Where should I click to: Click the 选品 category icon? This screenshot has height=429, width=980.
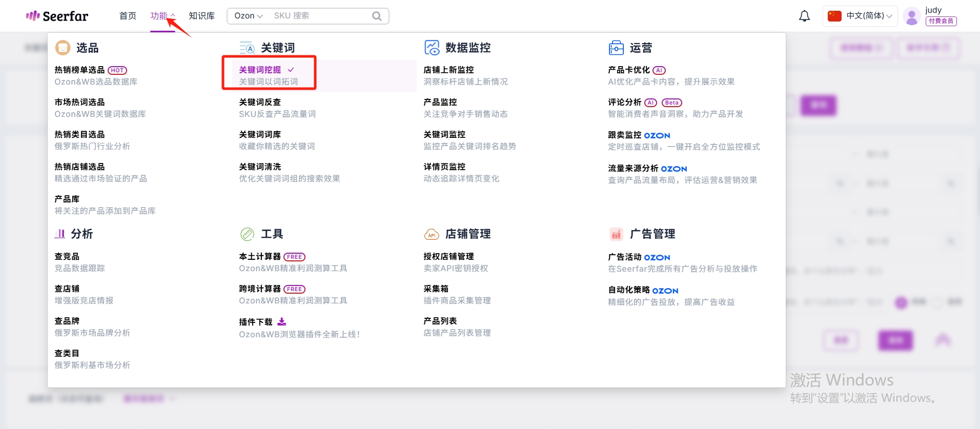click(x=63, y=48)
